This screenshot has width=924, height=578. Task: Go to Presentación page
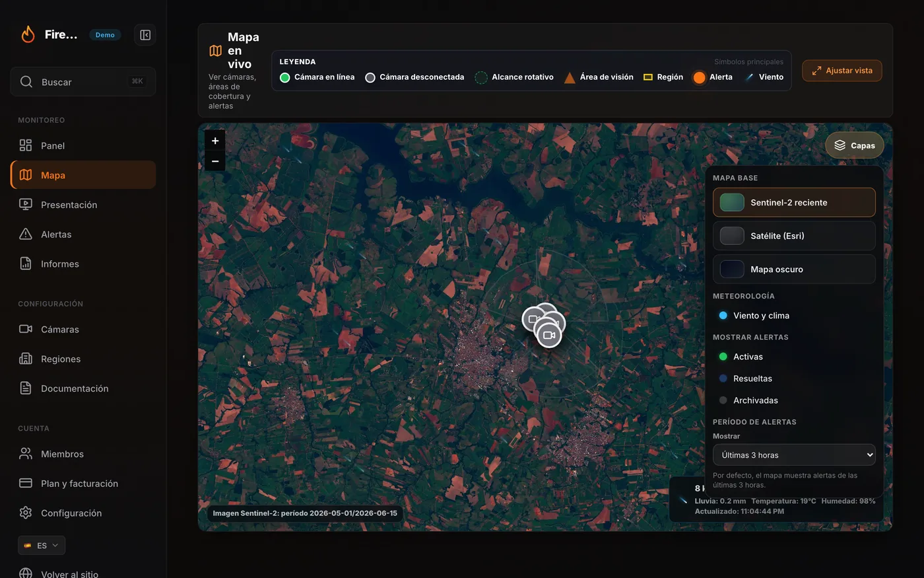83,205
